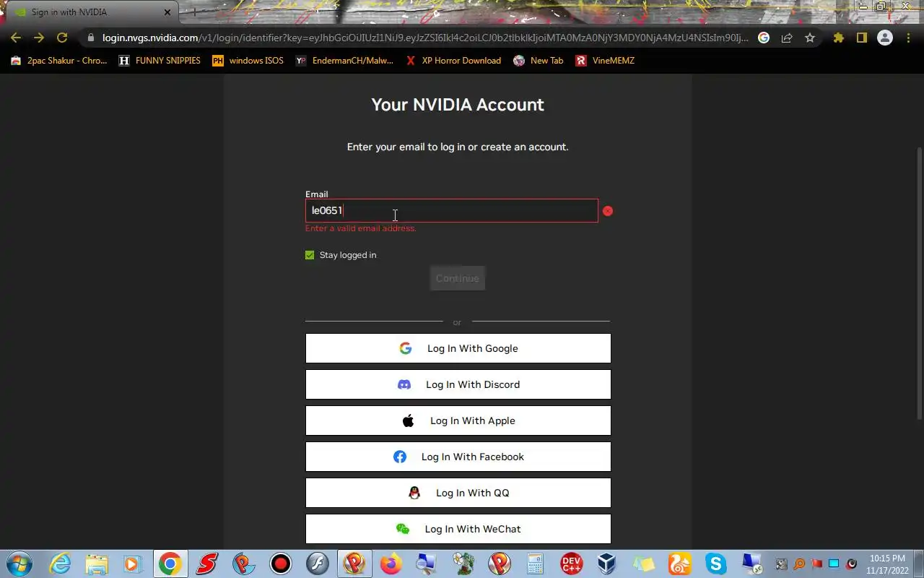The height and width of the screenshot is (578, 924).
Task: Switch to the Google Chrome taskbar icon
Action: 170,564
